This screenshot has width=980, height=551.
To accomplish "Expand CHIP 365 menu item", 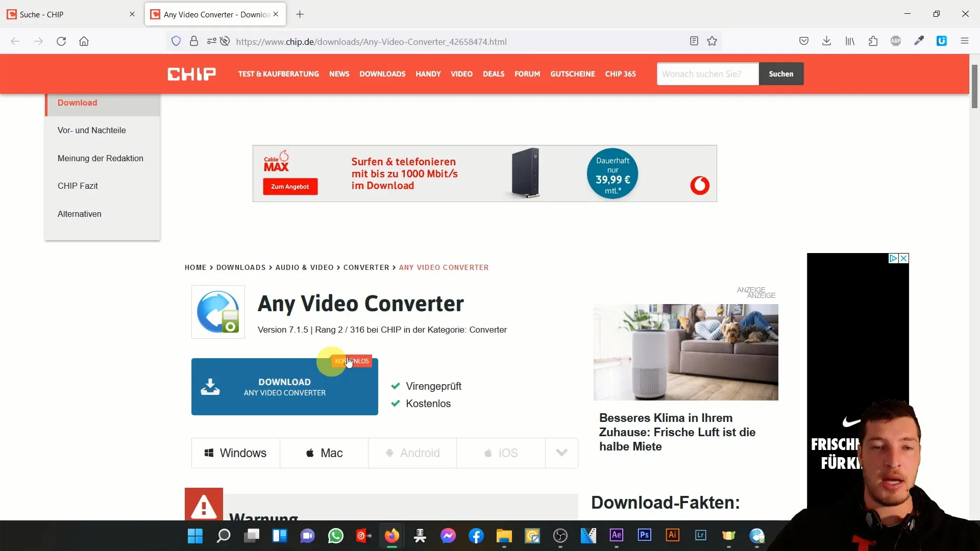I will pos(620,74).
